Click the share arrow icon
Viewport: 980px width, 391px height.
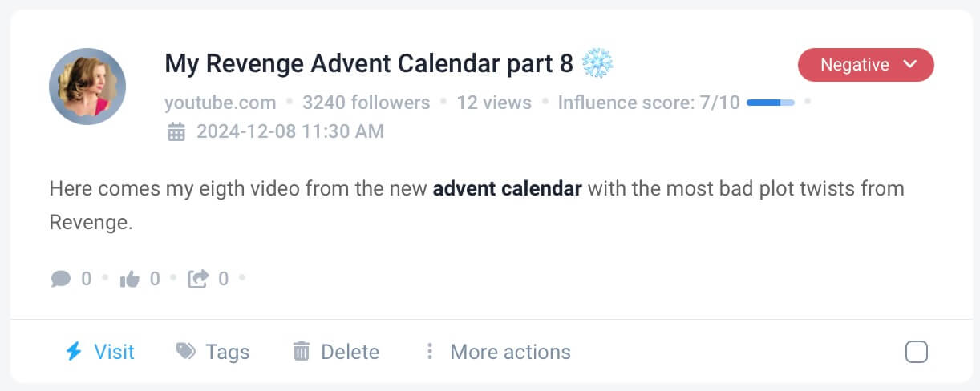197,279
